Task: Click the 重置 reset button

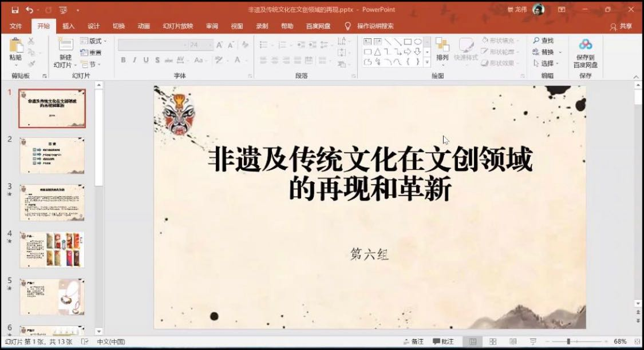Action: [x=91, y=53]
